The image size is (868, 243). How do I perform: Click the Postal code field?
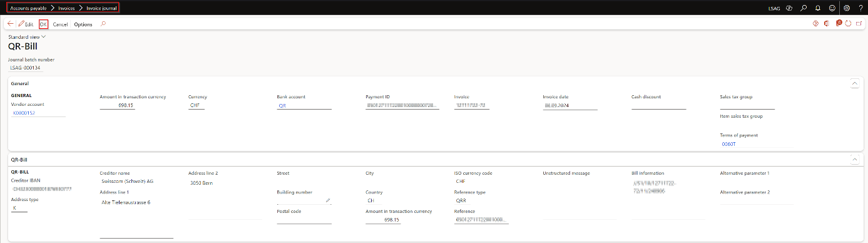tap(304, 220)
